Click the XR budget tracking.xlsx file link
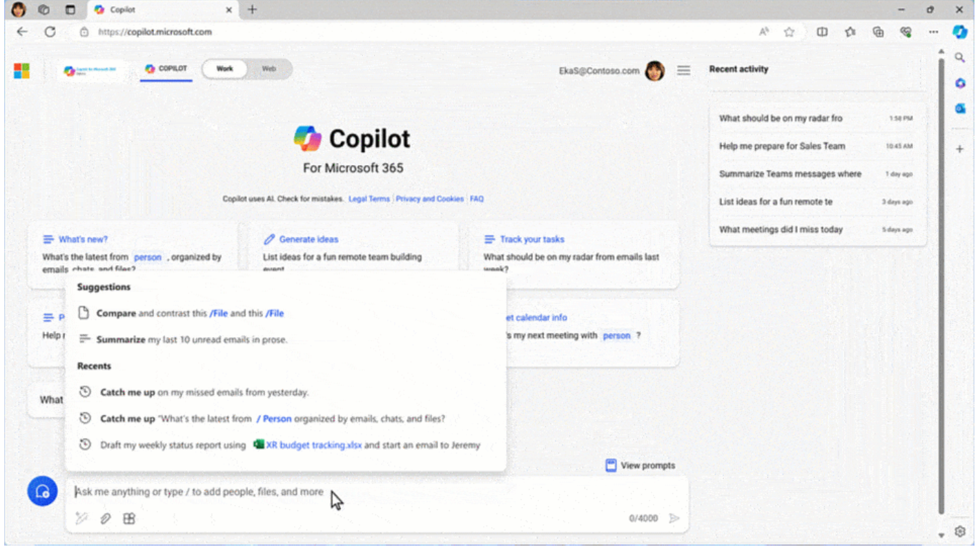This screenshot has width=980, height=547. pos(308,445)
